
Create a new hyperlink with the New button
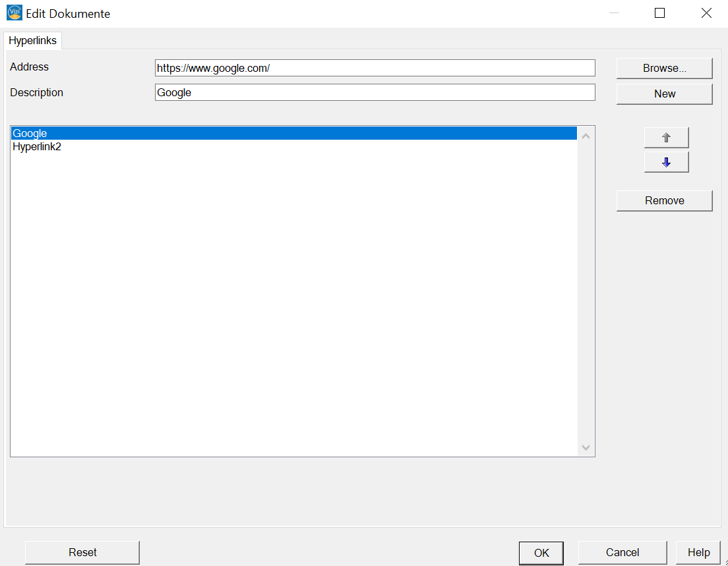(x=664, y=94)
